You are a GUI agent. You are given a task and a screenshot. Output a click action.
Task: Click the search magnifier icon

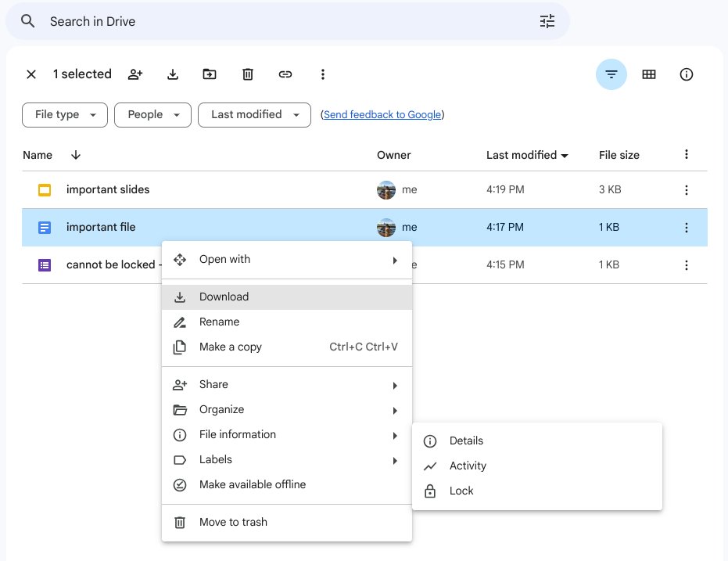27,21
